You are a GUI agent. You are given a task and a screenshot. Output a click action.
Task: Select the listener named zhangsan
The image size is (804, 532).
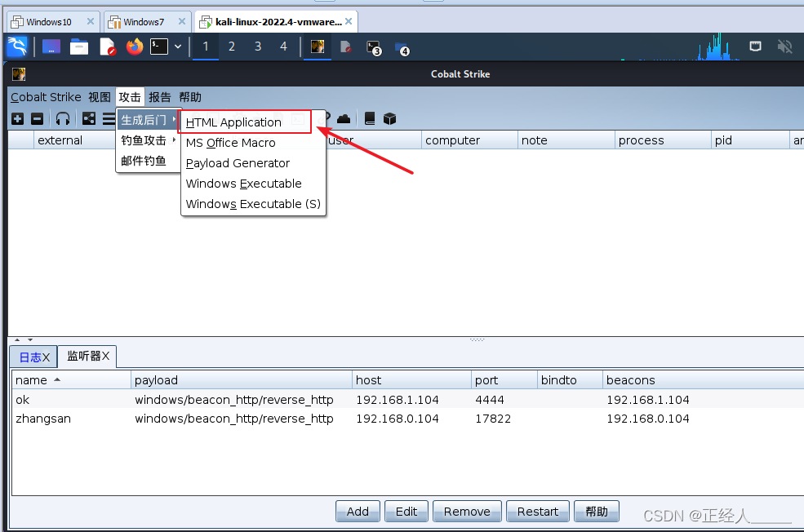point(407,419)
